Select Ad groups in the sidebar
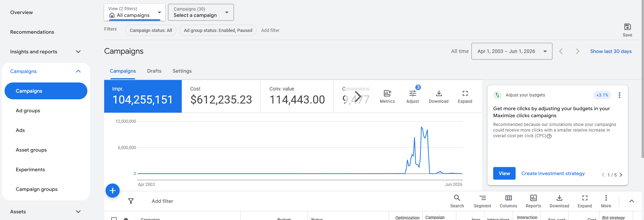Screen dimensions: 644x220 (28, 111)
